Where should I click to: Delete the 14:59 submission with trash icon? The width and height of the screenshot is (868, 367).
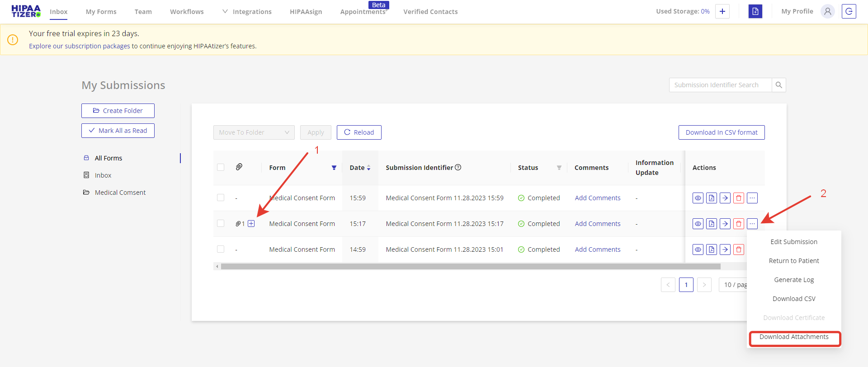click(x=739, y=249)
